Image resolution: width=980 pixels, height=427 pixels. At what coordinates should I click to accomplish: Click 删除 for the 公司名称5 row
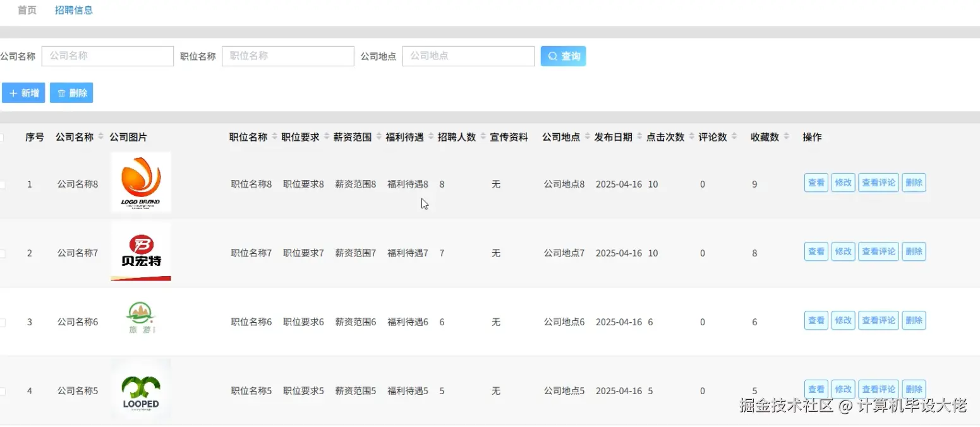pos(914,389)
